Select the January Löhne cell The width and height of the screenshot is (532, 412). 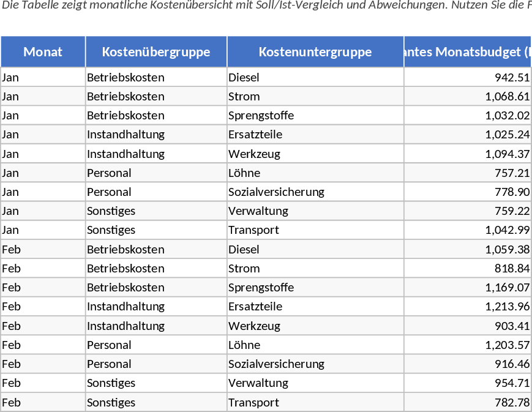(x=315, y=173)
